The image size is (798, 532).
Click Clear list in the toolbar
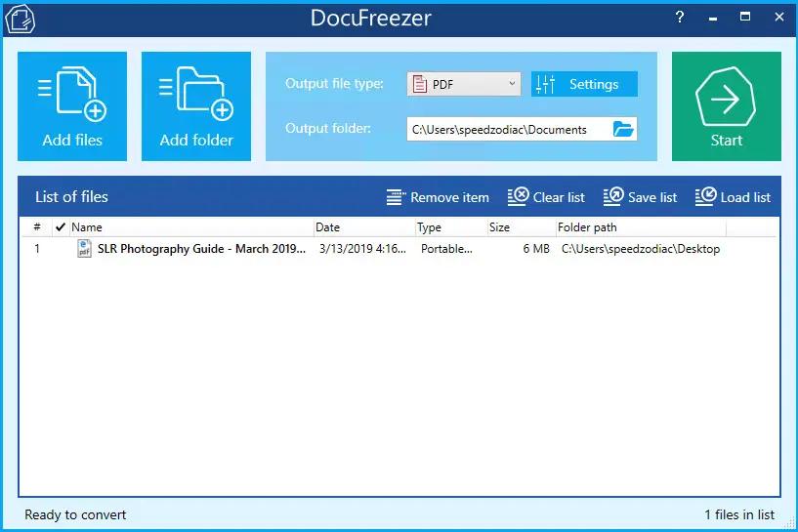coord(546,197)
